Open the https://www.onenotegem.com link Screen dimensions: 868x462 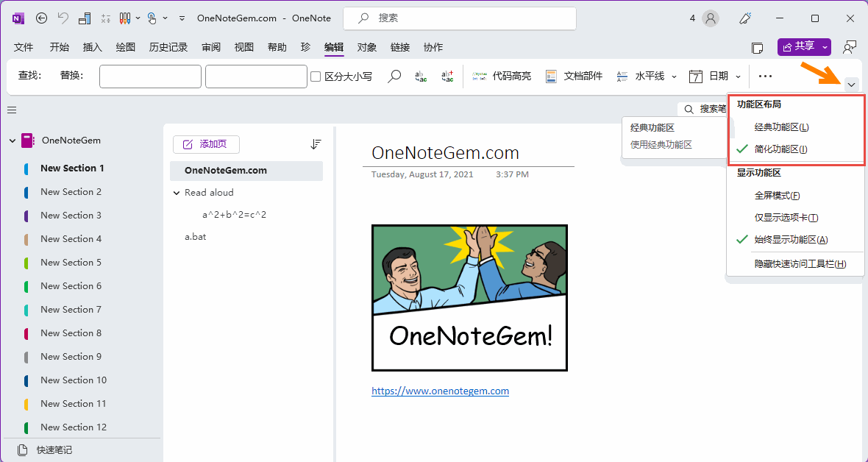(x=440, y=391)
